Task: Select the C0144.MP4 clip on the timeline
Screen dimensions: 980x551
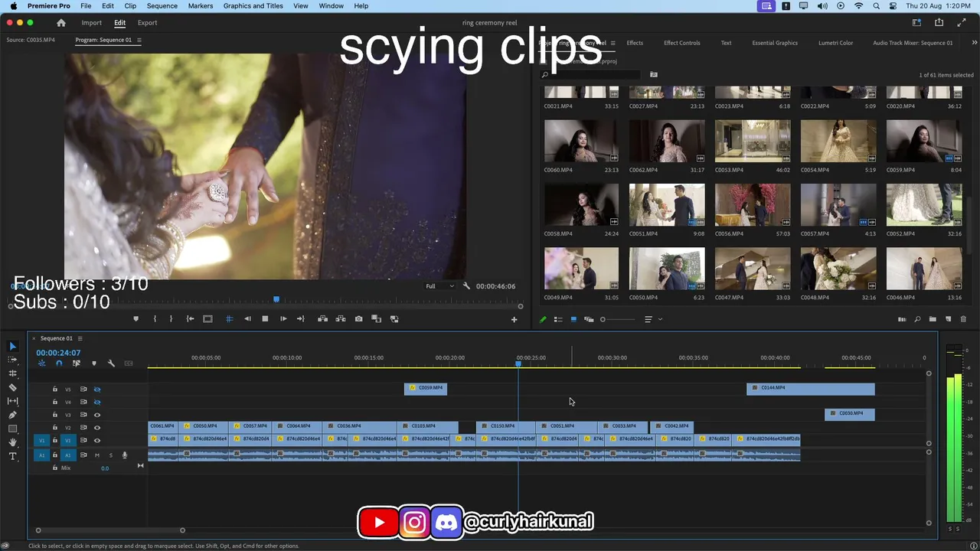Action: pos(810,389)
